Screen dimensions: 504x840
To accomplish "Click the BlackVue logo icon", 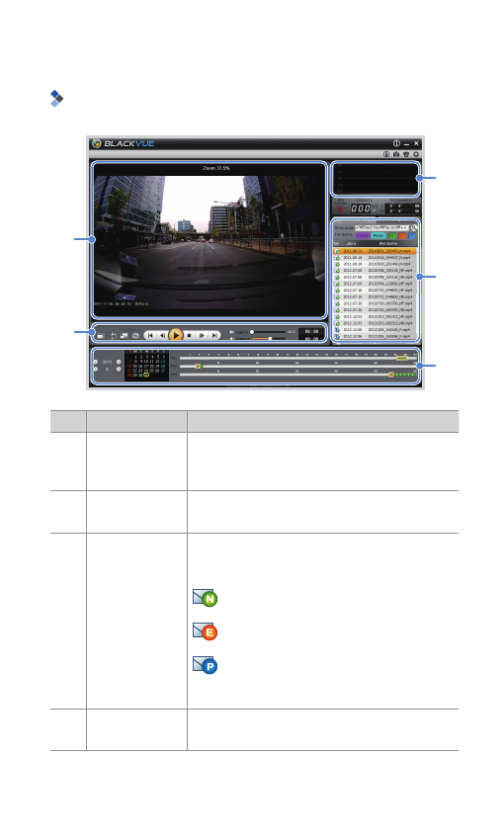I will (x=96, y=143).
